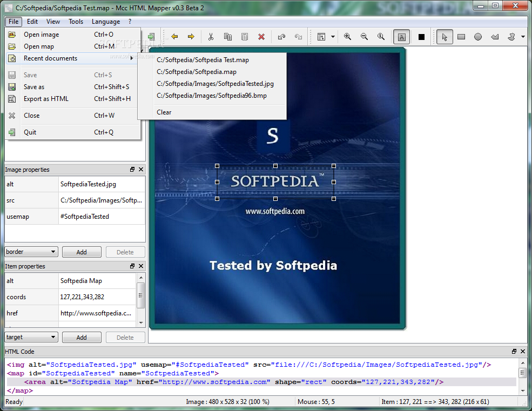Viewport: 532px width, 411px height.
Task: Click the Quit toolbar icon with green arrow
Action: 151,37
